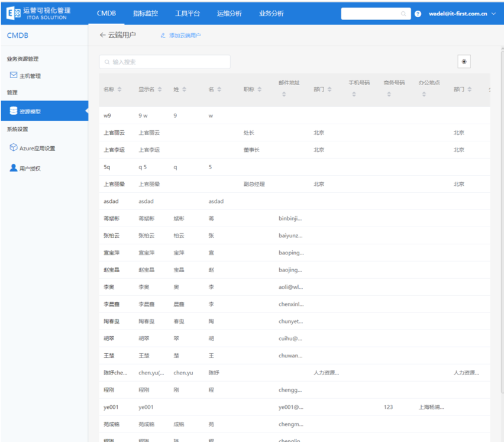This screenshot has height=442, width=504.
Task: Switch to the 指标监控 tab
Action: click(x=146, y=13)
